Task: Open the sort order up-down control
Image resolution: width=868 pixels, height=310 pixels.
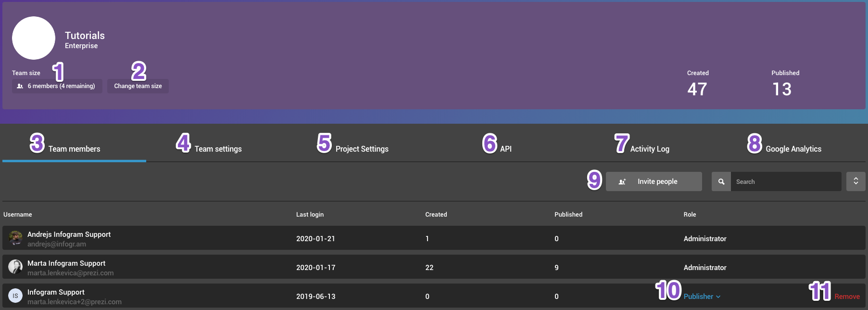Action: (x=856, y=181)
